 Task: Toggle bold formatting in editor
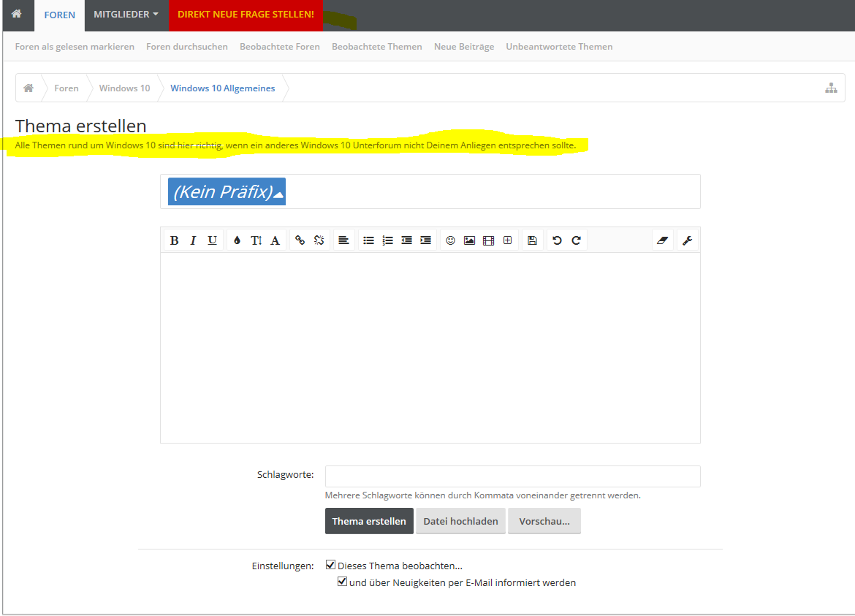174,240
